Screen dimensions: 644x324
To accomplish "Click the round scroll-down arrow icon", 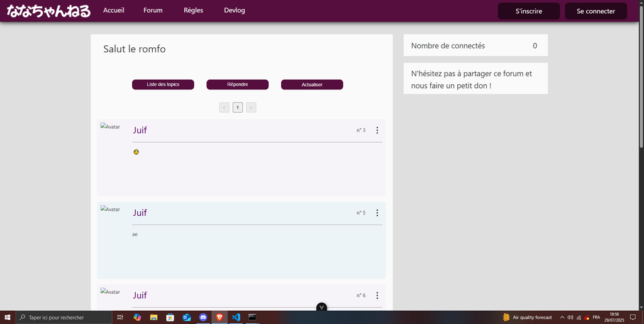I will point(322,307).
